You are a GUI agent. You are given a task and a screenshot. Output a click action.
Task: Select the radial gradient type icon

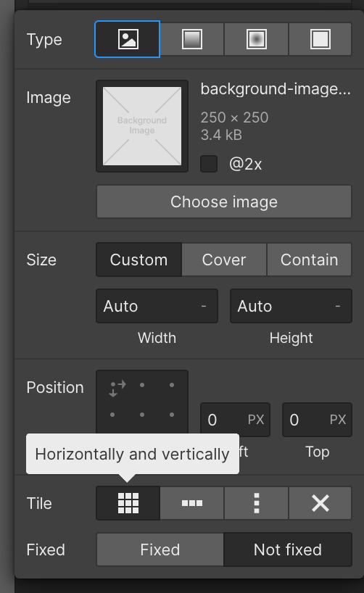coord(256,39)
